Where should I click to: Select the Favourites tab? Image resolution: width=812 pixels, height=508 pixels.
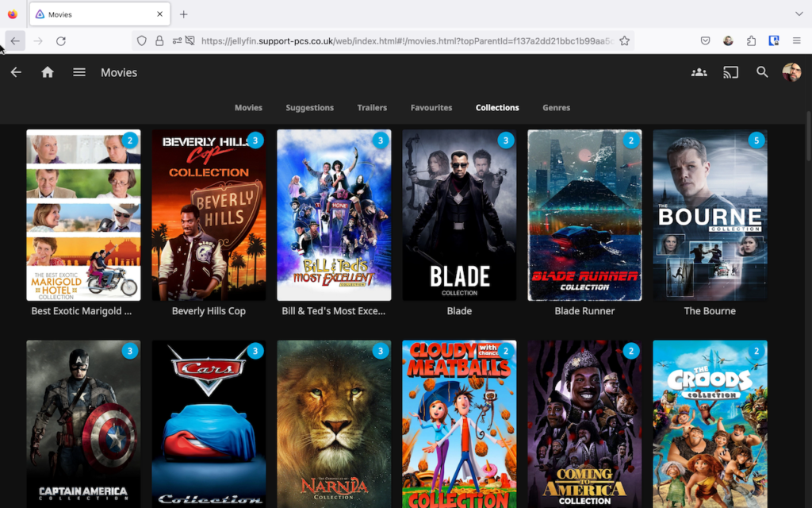pos(431,108)
